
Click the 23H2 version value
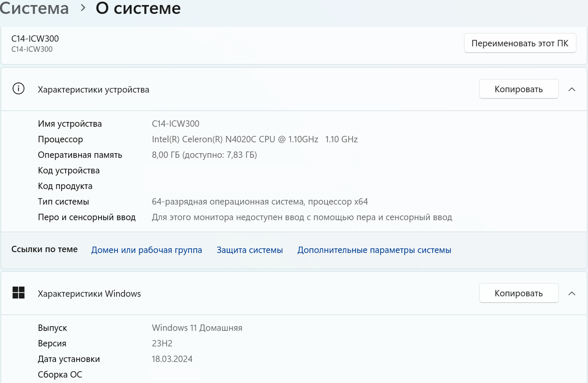[x=162, y=343]
